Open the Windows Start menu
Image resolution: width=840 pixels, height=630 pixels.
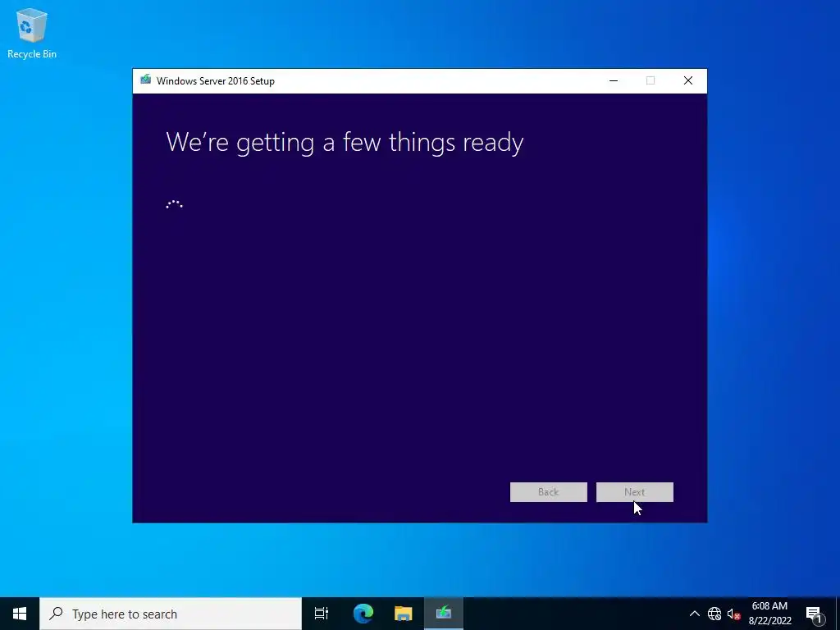pos(20,614)
